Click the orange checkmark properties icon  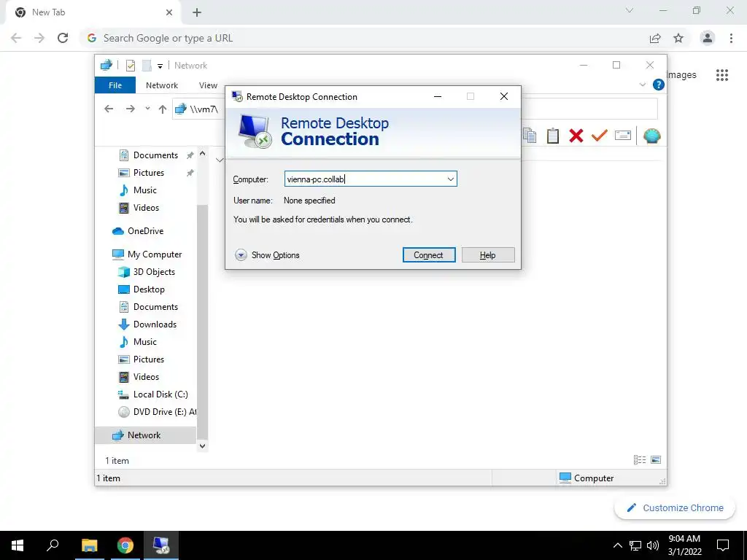click(x=600, y=136)
